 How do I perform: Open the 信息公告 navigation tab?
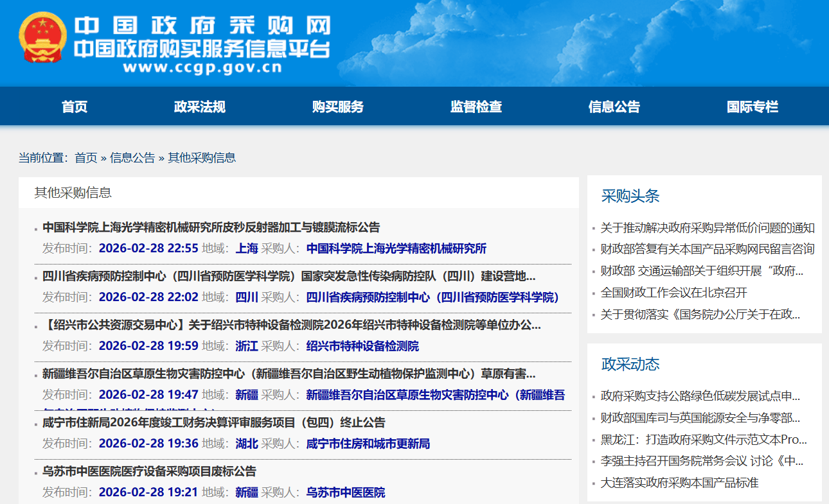coord(614,107)
